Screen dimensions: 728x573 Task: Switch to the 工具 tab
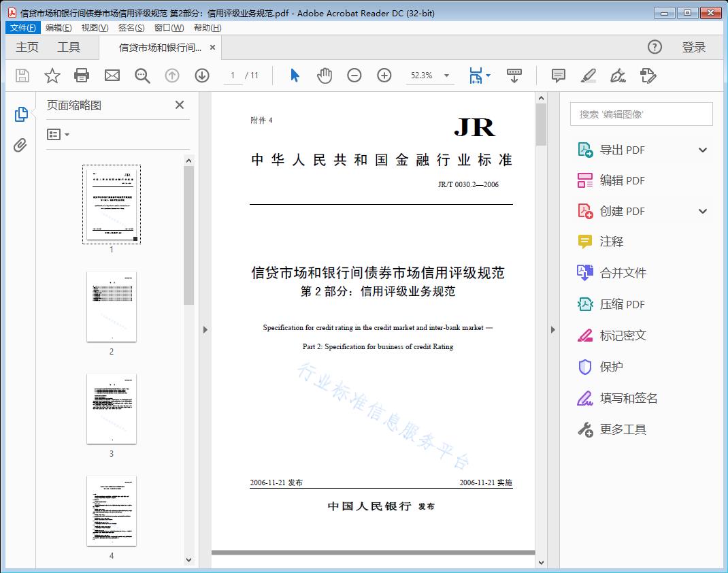click(x=69, y=47)
